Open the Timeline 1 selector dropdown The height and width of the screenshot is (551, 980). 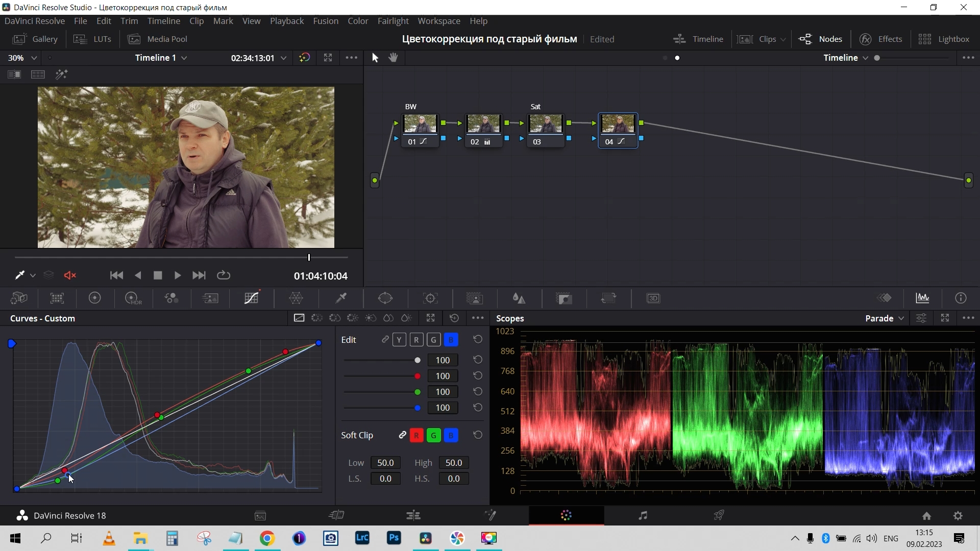click(x=161, y=58)
